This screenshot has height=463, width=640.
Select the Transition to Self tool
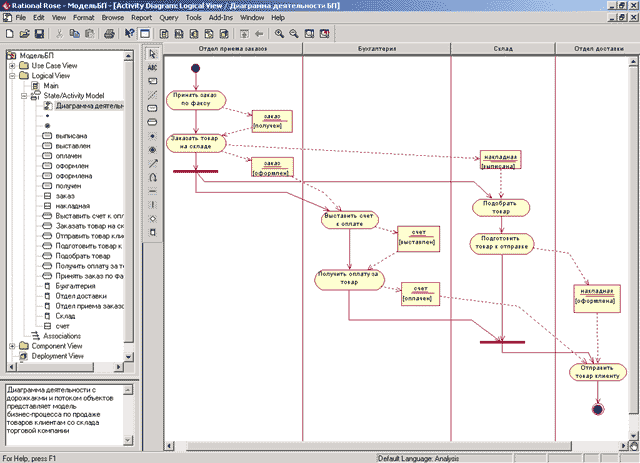coord(152,178)
